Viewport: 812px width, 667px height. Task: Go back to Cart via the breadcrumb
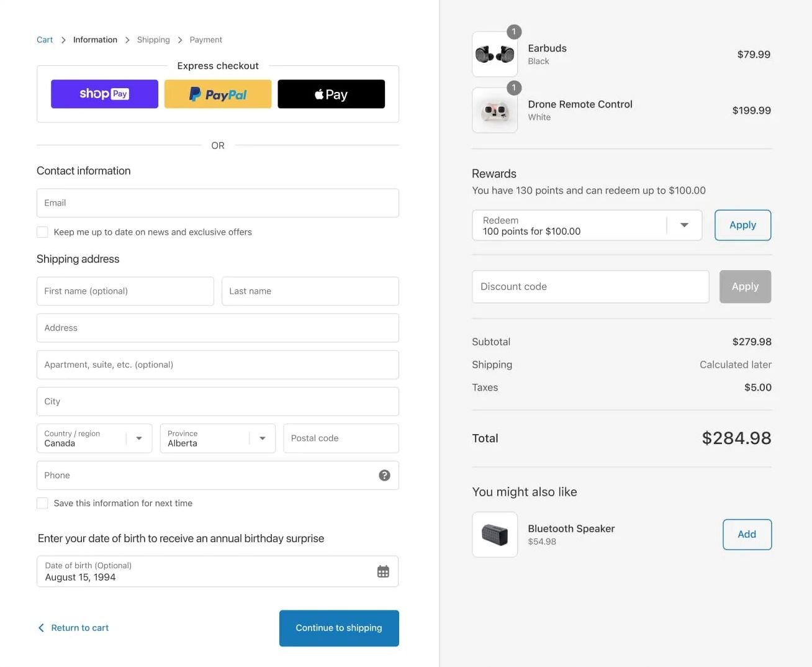pos(44,39)
